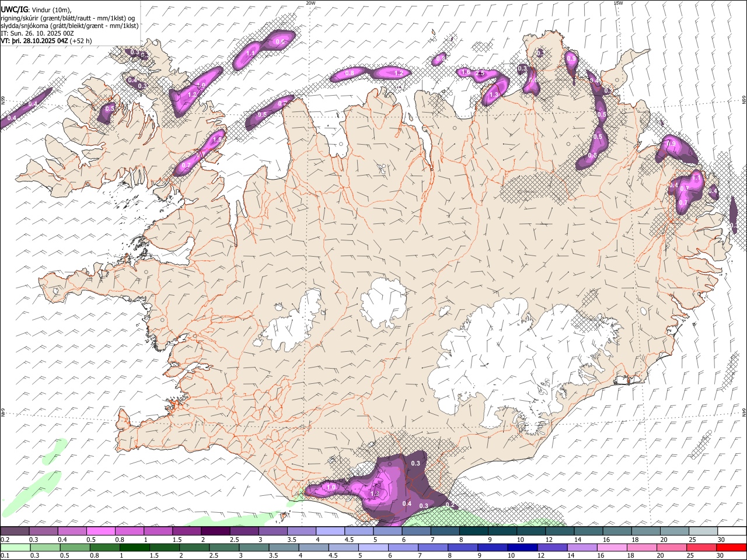Click the palest green 0.1 swatch in the lower legend

15,547
